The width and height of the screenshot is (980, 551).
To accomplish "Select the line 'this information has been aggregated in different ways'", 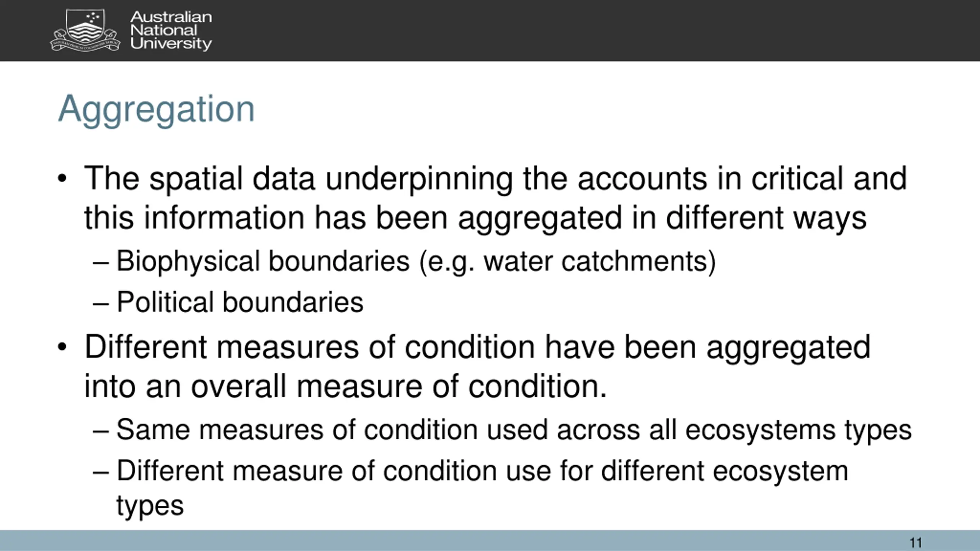I will tap(475, 218).
